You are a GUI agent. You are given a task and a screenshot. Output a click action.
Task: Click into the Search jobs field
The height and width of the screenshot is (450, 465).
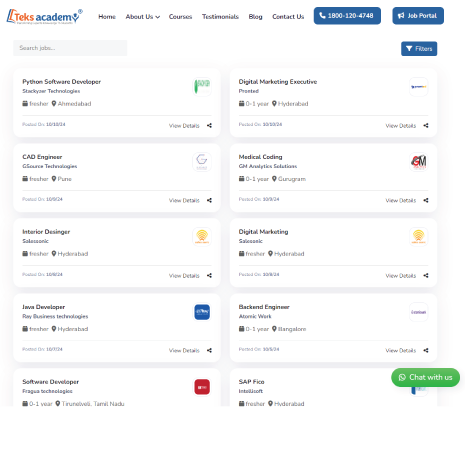tap(70, 48)
